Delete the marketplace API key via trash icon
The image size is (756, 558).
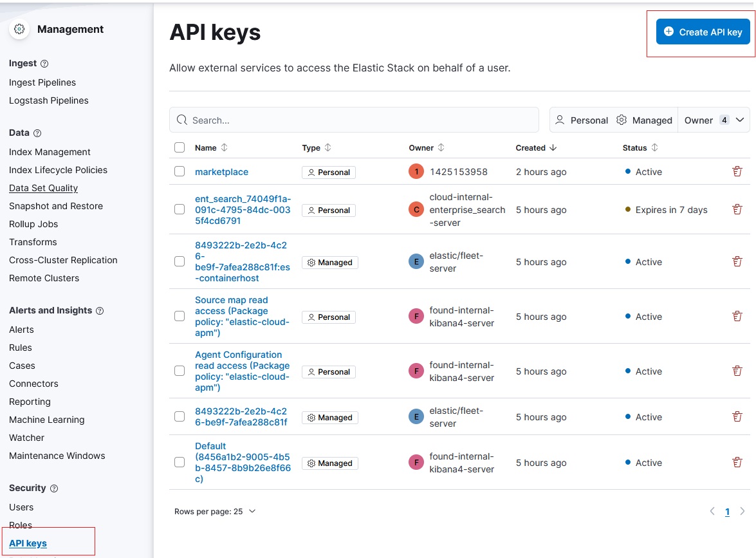(737, 171)
